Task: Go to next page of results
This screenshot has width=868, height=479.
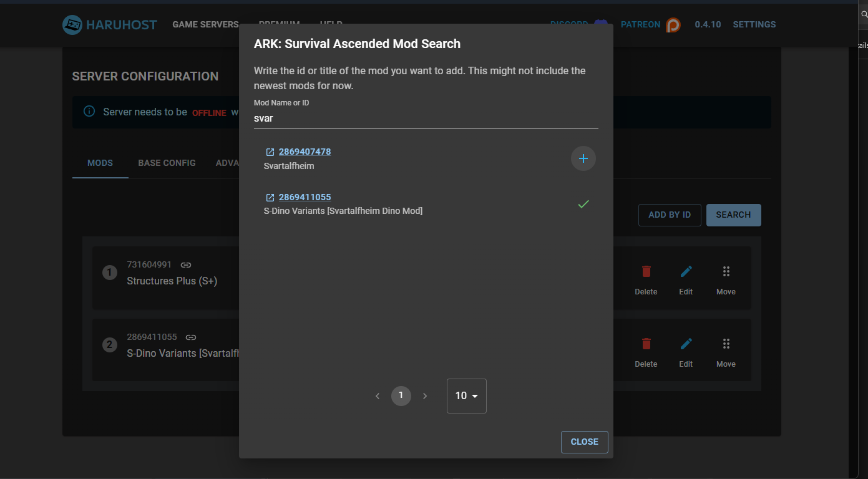Action: 425,396
